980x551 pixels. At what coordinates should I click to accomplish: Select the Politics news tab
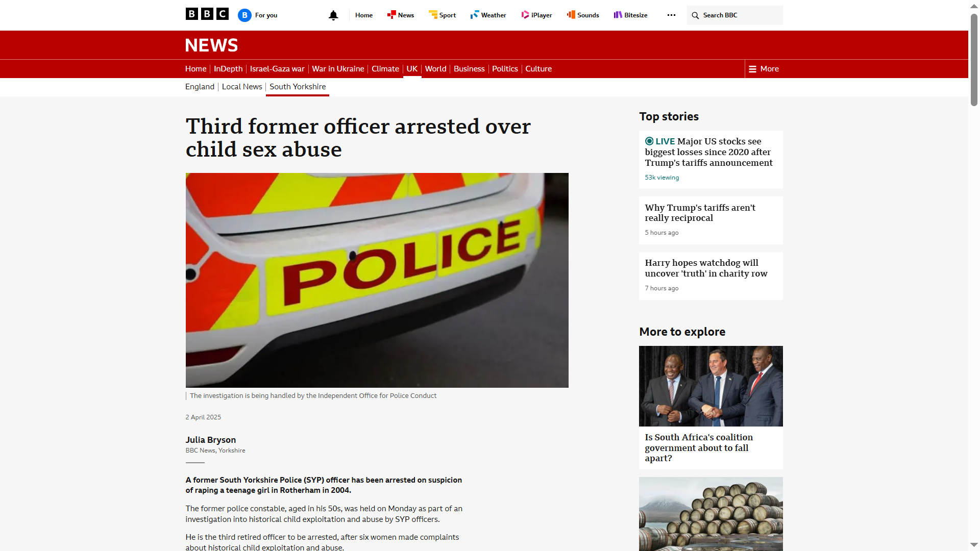pyautogui.click(x=505, y=69)
